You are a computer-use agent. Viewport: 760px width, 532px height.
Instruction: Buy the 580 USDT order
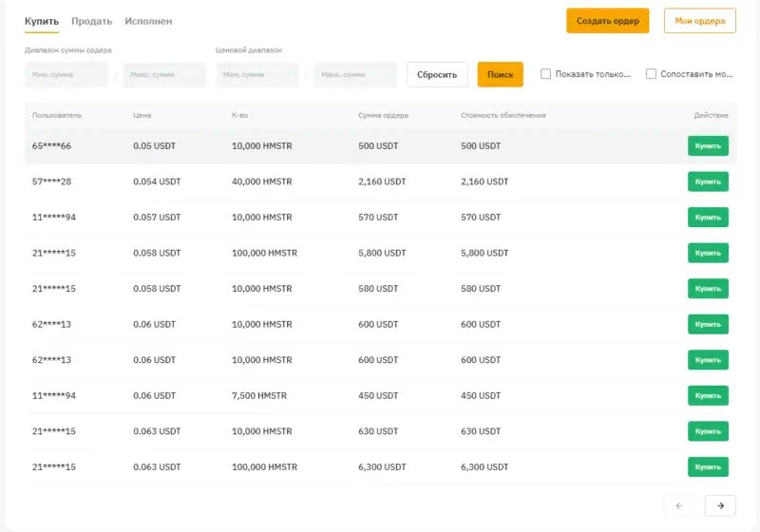pyautogui.click(x=708, y=289)
